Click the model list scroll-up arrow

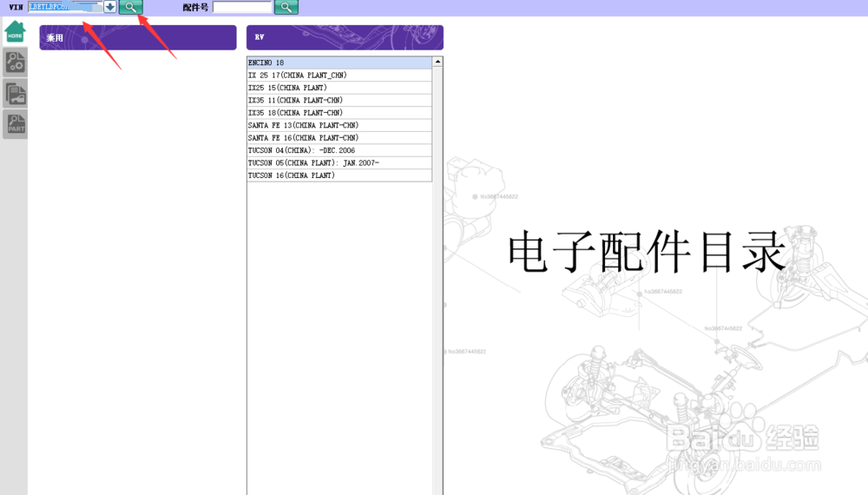(x=437, y=62)
